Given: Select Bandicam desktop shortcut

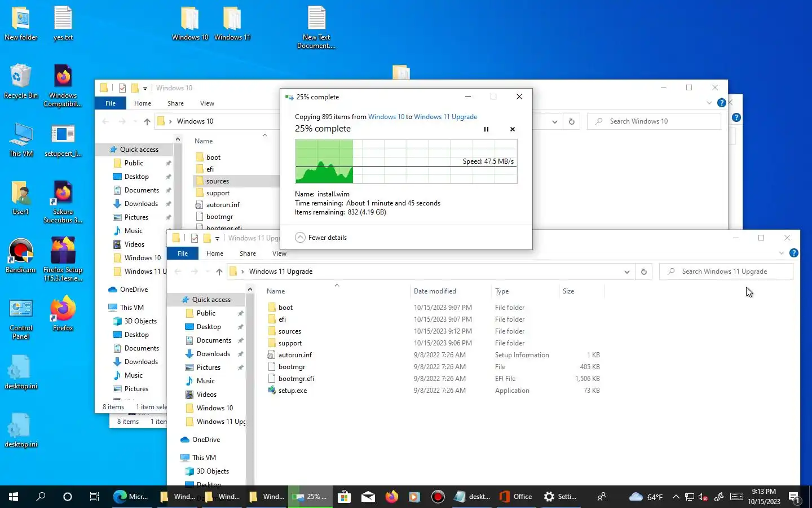Looking at the screenshot, I should click(x=21, y=256).
